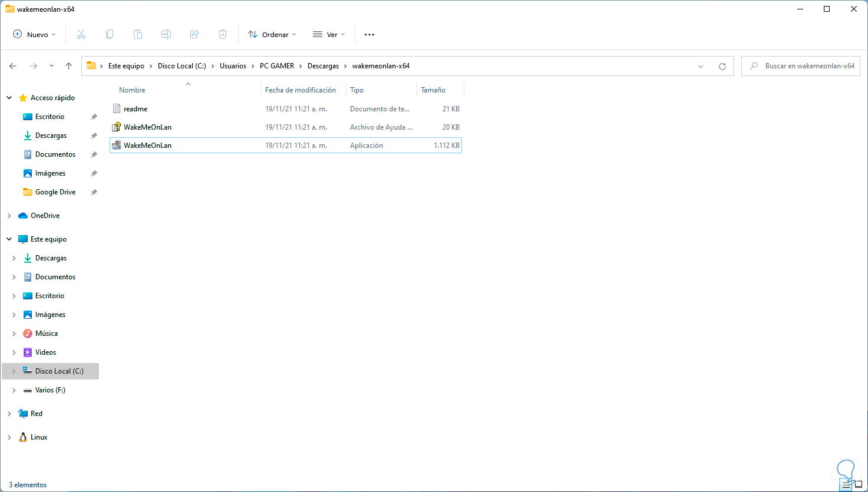This screenshot has width=868, height=492.
Task: Select the readme document icon
Action: tap(117, 109)
